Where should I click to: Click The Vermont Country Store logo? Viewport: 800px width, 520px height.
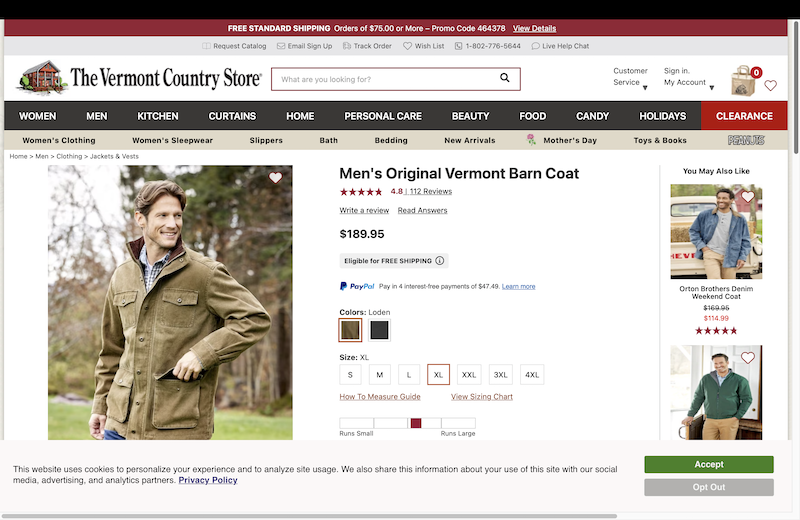point(140,78)
